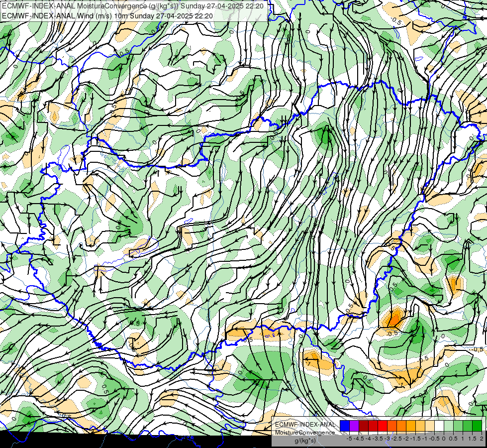The image size is (487, 448).
Task: Pick the orange-red swatch between -3 and -2.5
Action: 392,426
